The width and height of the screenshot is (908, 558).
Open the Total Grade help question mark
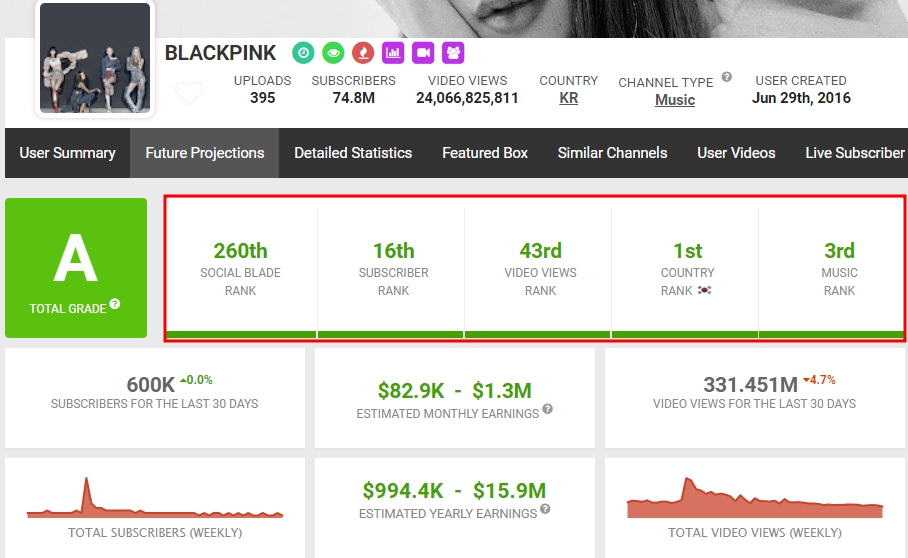click(115, 303)
